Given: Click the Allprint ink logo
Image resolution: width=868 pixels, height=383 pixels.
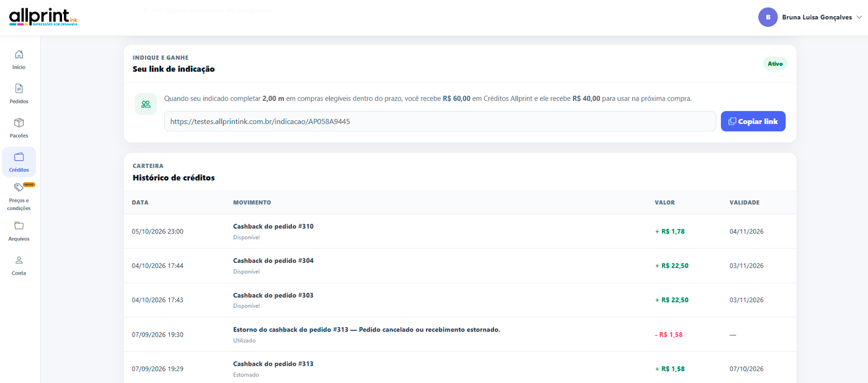Looking at the screenshot, I should 43,17.
